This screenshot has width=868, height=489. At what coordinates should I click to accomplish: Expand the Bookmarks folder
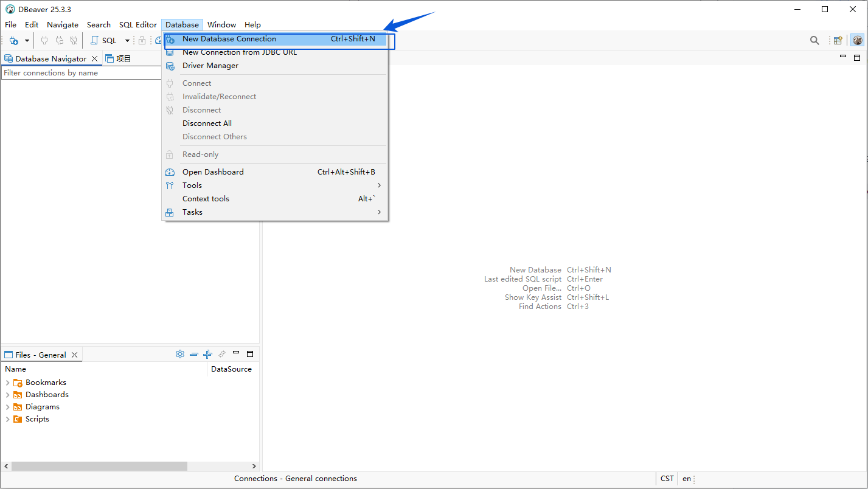point(7,383)
